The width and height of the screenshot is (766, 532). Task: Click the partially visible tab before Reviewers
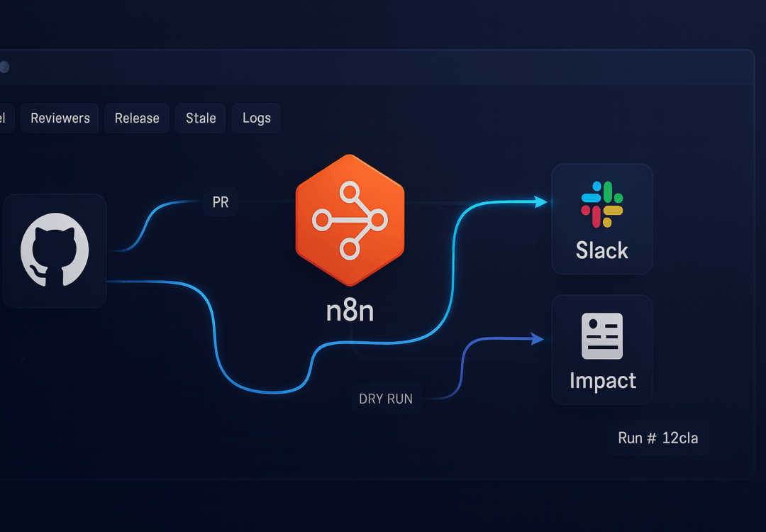pyautogui.click(x=4, y=118)
